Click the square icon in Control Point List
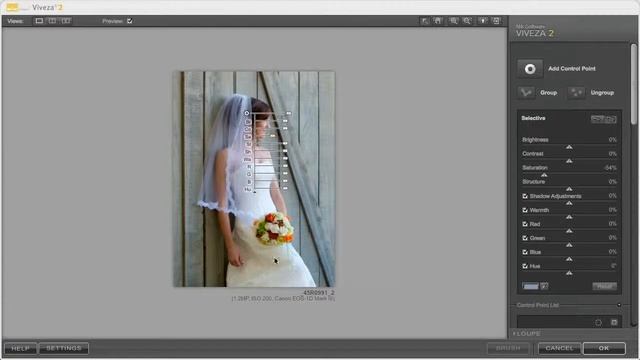 pos(614,322)
